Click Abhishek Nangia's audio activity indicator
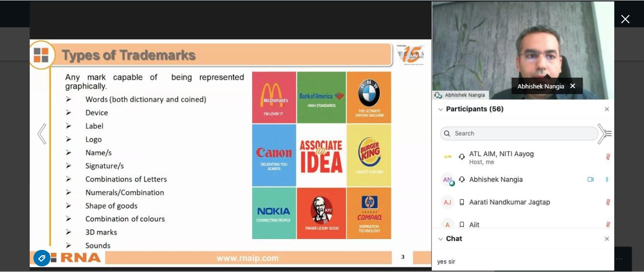Viewport: 644px width, 272px height. coord(607,179)
